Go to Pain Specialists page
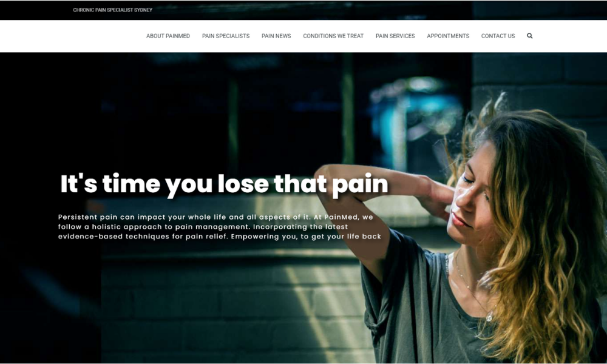The width and height of the screenshot is (607, 364). pyautogui.click(x=226, y=36)
